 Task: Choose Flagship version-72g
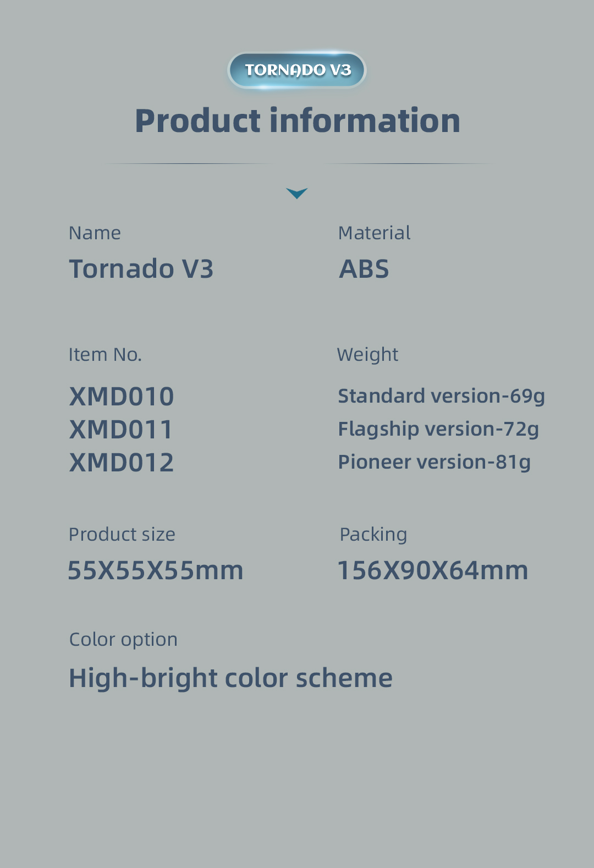coord(438,429)
